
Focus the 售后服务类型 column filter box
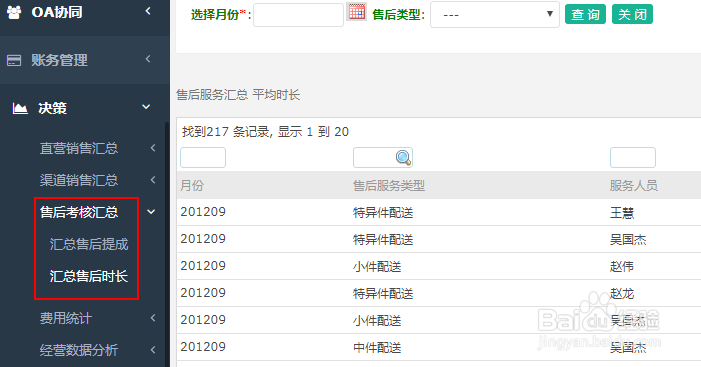tap(383, 158)
